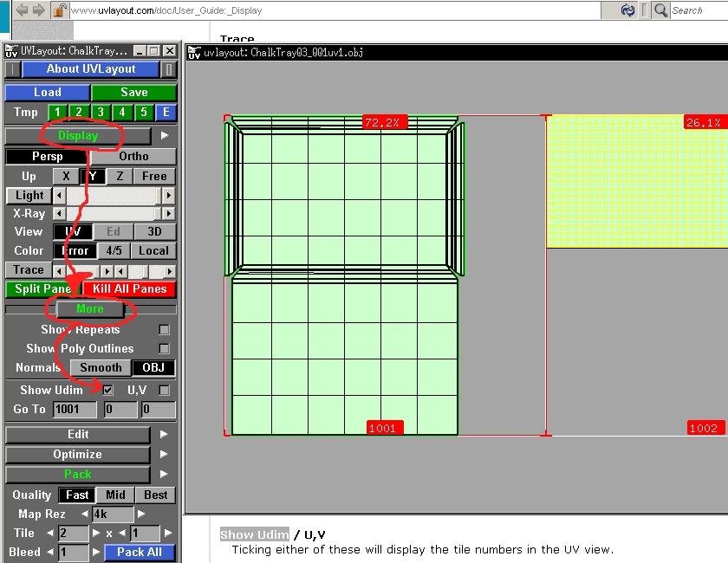Image resolution: width=728 pixels, height=563 pixels.
Task: Increase Bleed with the right arrow
Action: pyautogui.click(x=96, y=552)
